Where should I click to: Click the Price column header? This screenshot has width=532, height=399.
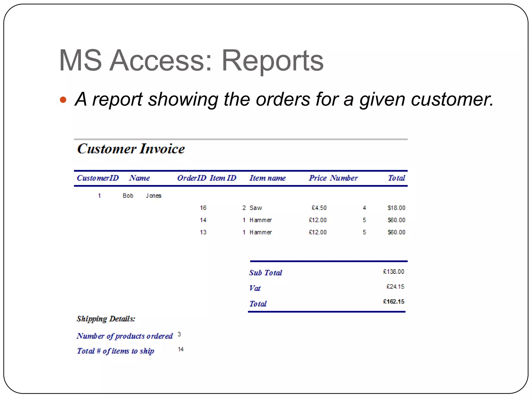click(318, 178)
